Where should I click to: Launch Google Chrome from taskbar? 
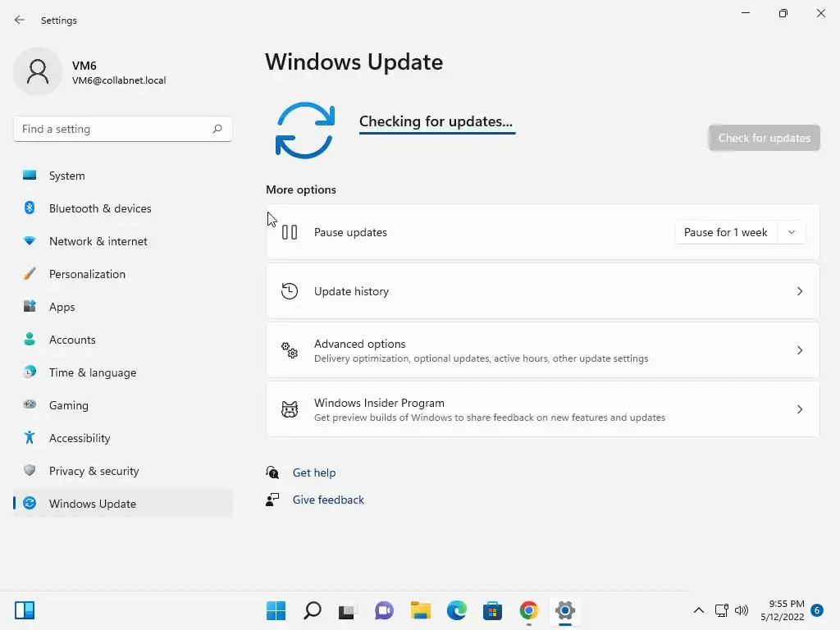(529, 610)
